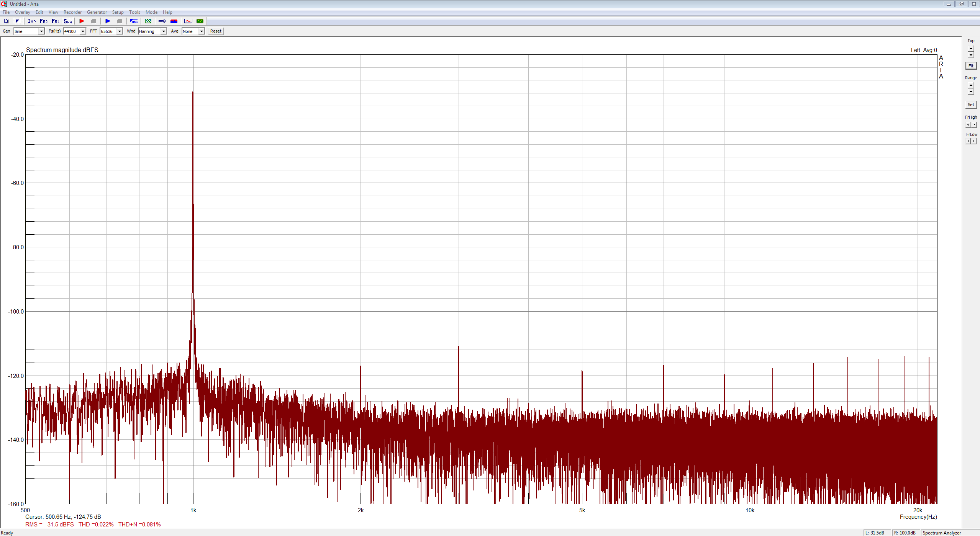Open the File menu
The image size is (980, 536).
(6, 12)
